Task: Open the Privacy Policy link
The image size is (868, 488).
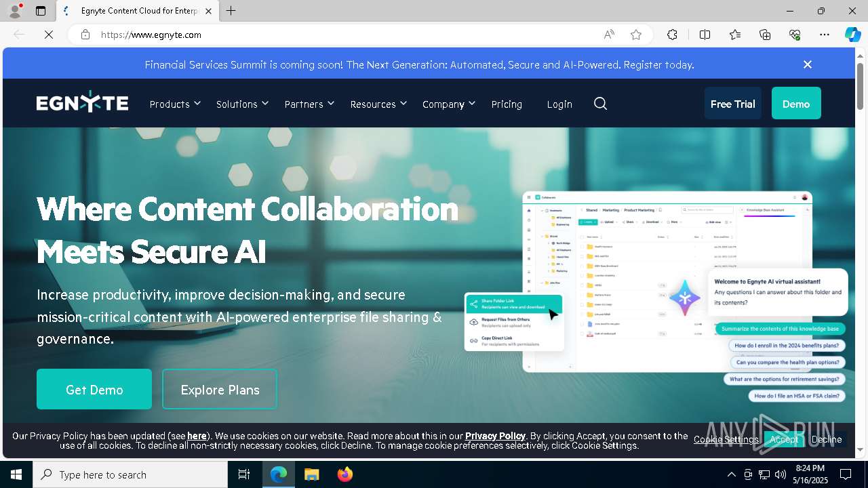Action: (x=495, y=436)
